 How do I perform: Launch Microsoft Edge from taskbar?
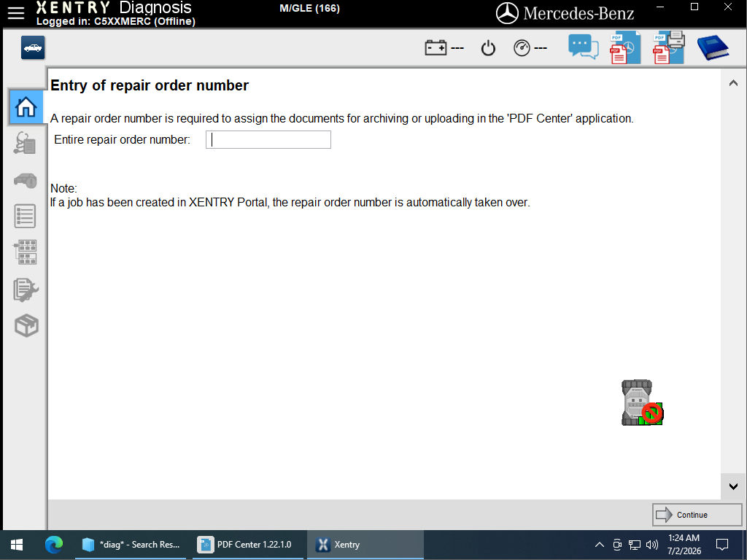tap(54, 544)
